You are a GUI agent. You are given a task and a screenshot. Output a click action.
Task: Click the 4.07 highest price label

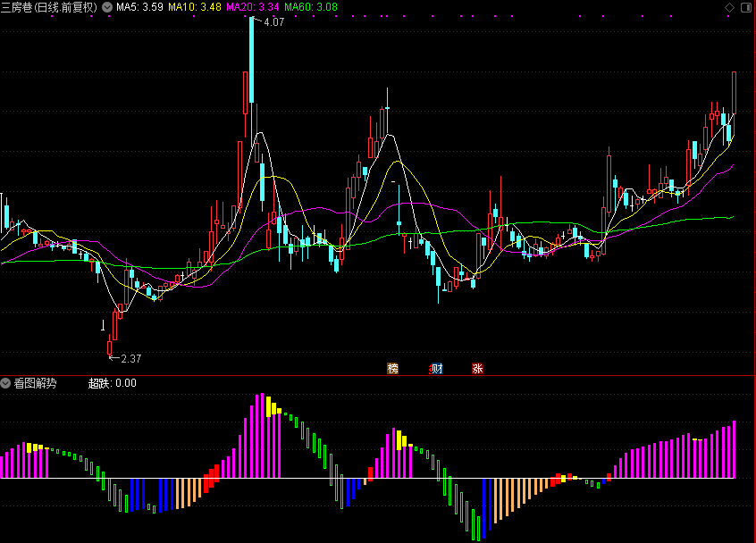(273, 21)
